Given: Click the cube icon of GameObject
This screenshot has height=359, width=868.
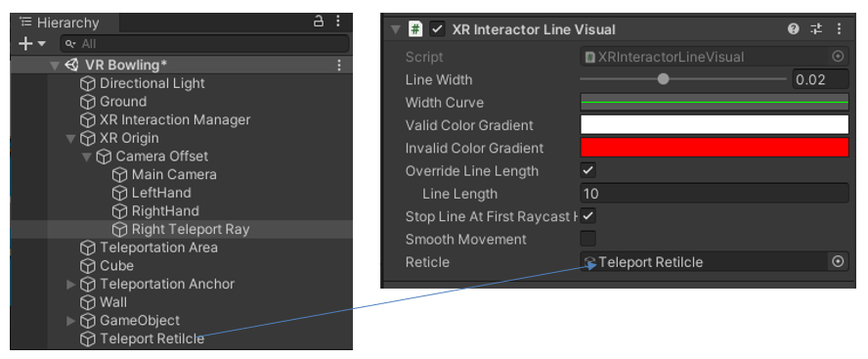Looking at the screenshot, I should [x=88, y=321].
